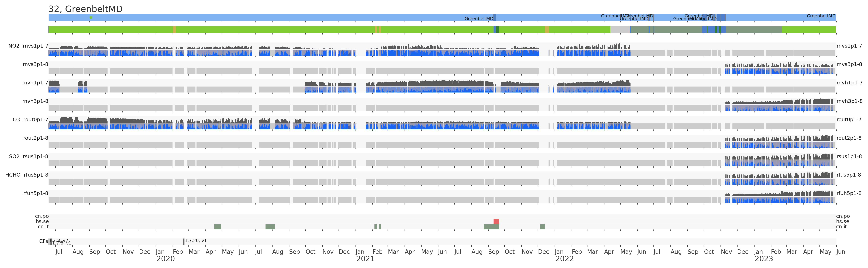Click the left rnvh3p1-8 row label
This screenshot has height=268, width=868.
tap(35, 101)
